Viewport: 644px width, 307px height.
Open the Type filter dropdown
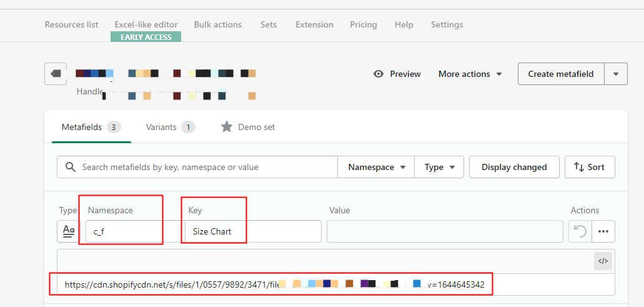pyautogui.click(x=439, y=167)
